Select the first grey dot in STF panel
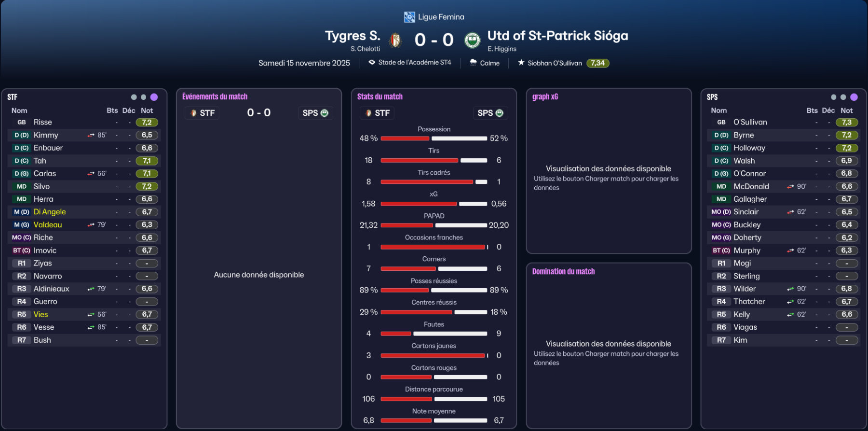The image size is (868, 431). [134, 97]
